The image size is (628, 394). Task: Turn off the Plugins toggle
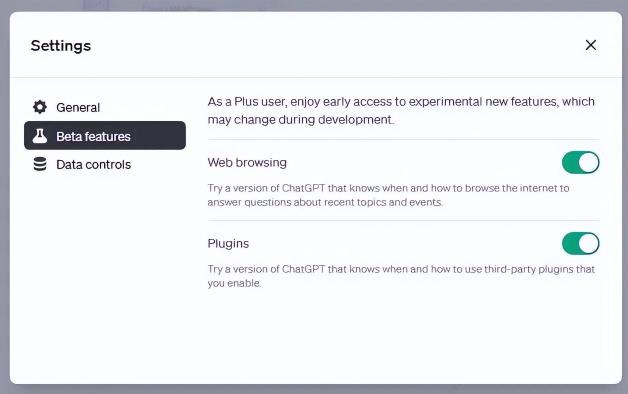pos(580,243)
